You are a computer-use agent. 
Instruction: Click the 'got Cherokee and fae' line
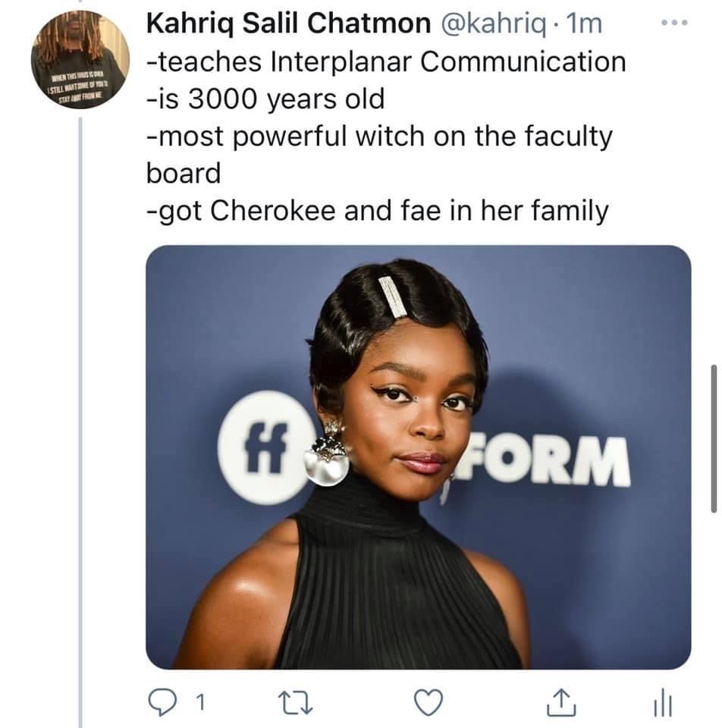[x=377, y=212]
